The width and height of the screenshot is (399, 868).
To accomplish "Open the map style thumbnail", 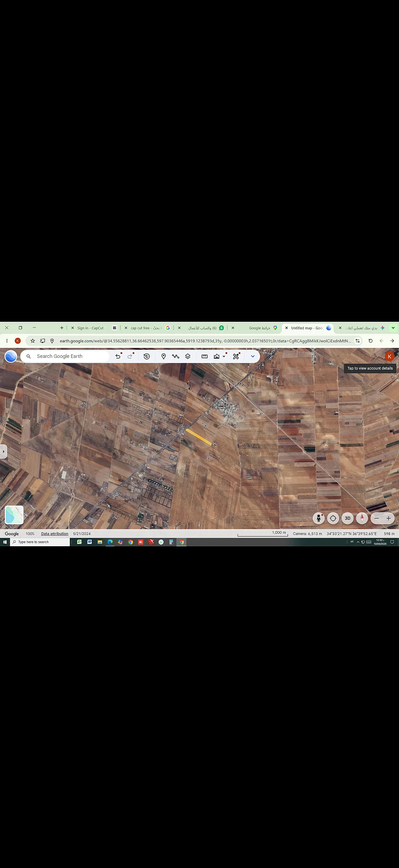I will 14,515.
